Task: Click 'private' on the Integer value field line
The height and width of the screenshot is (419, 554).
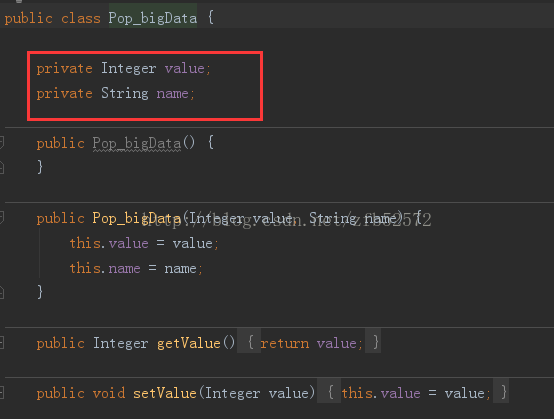Action: (x=64, y=68)
